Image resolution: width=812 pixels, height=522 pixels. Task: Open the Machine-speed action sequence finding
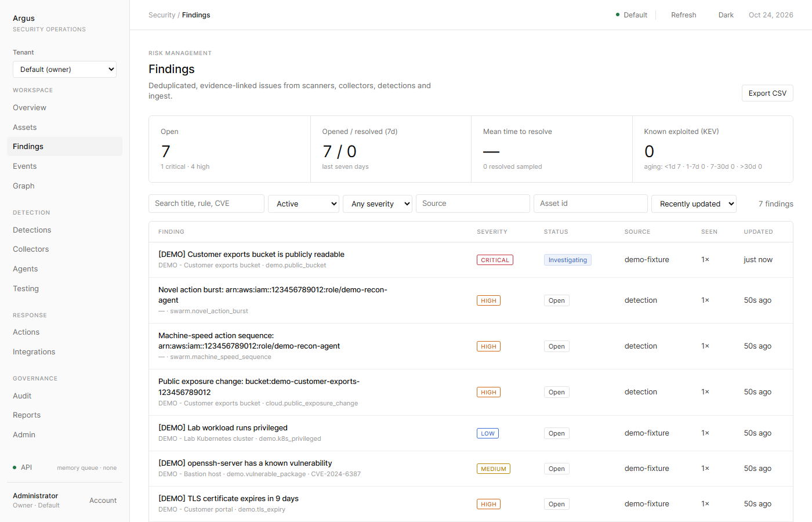[x=471, y=346]
